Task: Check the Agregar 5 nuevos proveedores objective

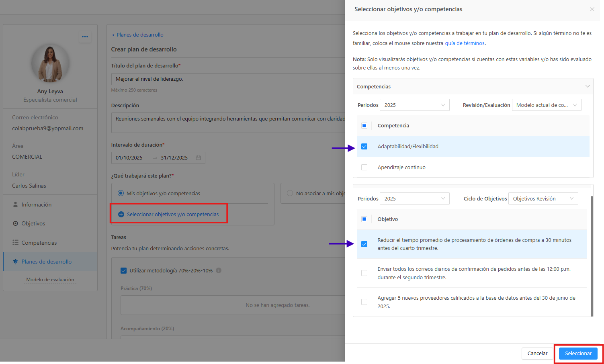Action: click(364, 302)
